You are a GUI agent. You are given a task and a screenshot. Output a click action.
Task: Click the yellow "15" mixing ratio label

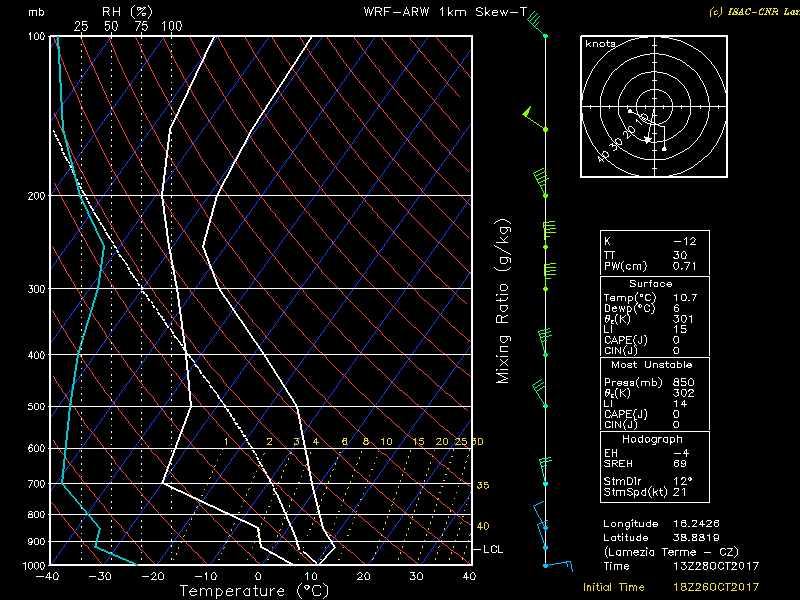point(418,442)
